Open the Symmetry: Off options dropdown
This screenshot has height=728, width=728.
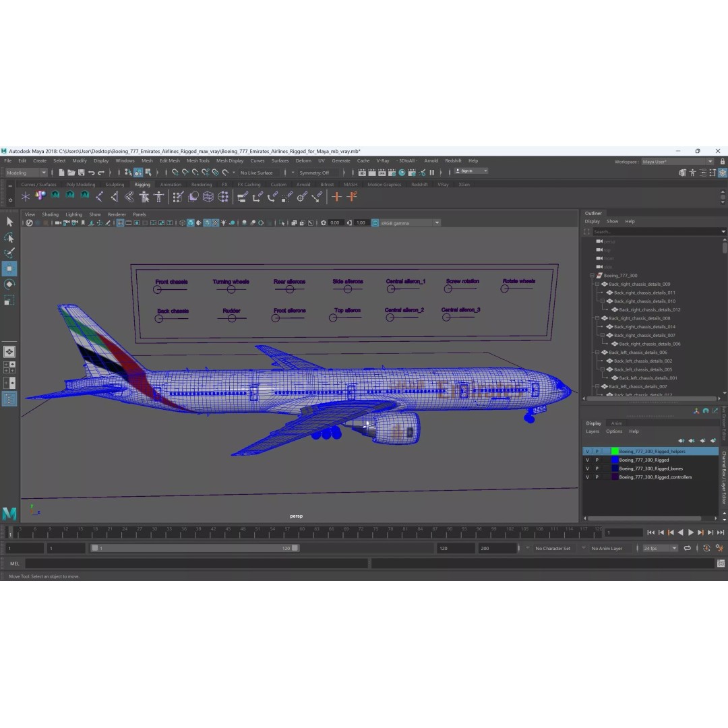tap(293, 173)
